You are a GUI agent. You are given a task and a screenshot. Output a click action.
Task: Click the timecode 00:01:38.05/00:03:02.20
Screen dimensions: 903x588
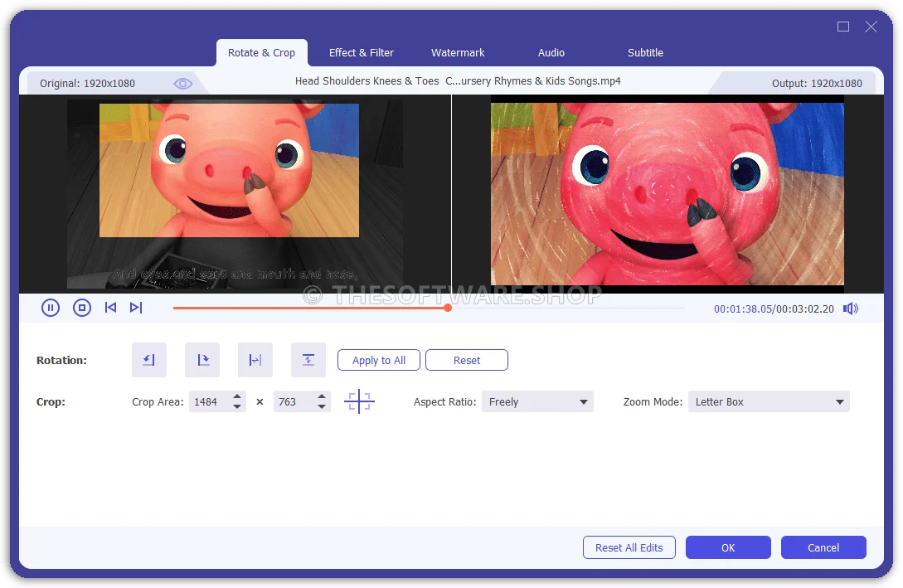click(774, 309)
